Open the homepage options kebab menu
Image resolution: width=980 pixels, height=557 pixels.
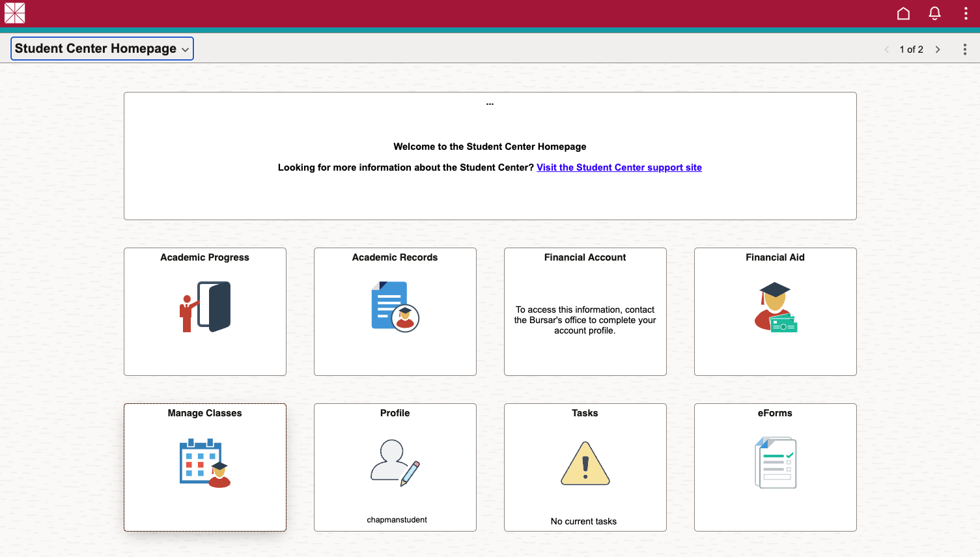point(965,50)
